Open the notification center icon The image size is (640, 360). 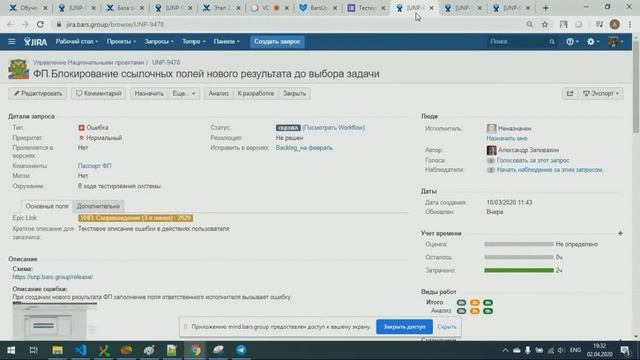[x=625, y=350]
